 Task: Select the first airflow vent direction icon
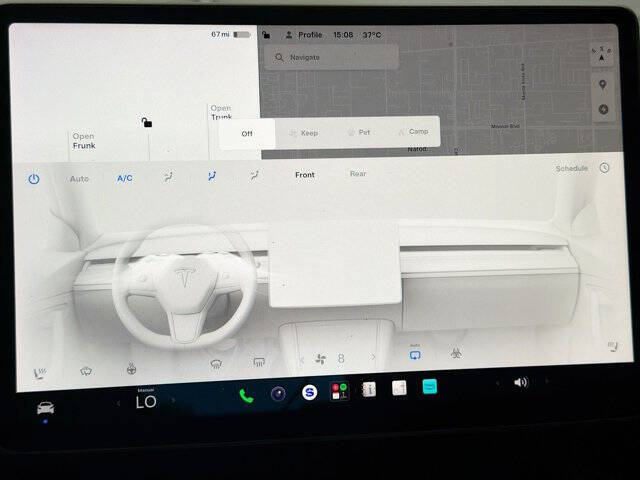tap(168, 177)
